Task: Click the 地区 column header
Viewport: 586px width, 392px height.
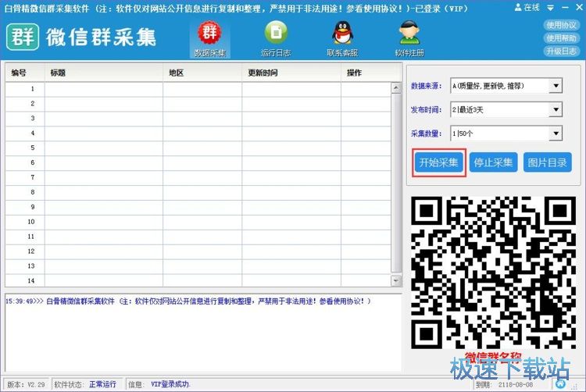Action: coord(202,73)
